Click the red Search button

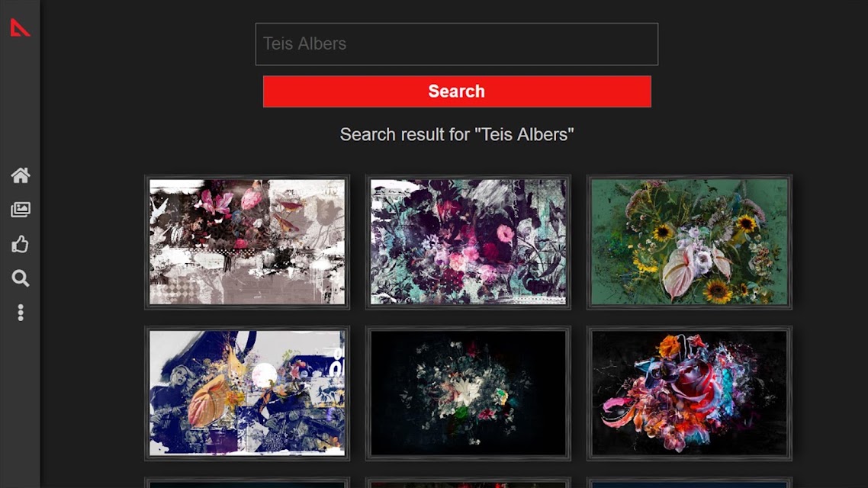coord(457,91)
